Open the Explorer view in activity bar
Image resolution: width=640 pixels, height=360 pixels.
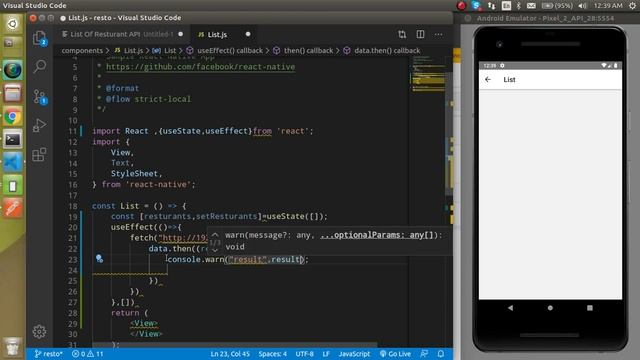click(39, 38)
